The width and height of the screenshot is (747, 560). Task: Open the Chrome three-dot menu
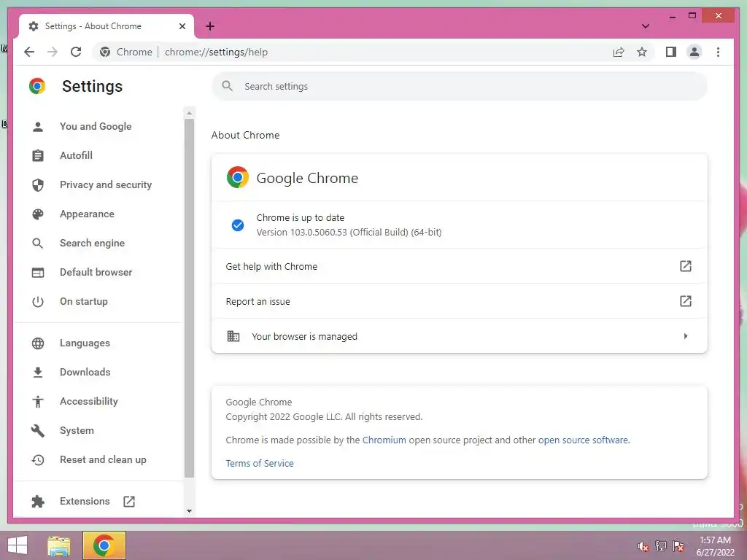718,52
